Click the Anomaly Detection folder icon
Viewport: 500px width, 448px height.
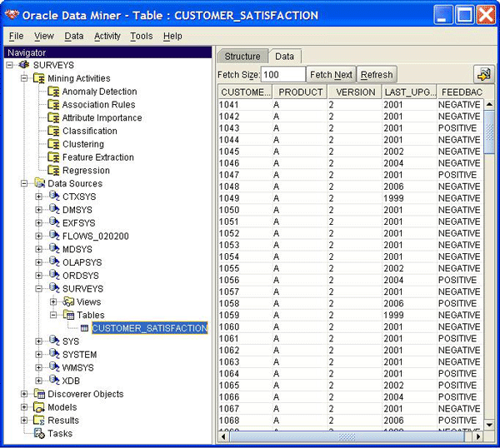click(x=53, y=92)
